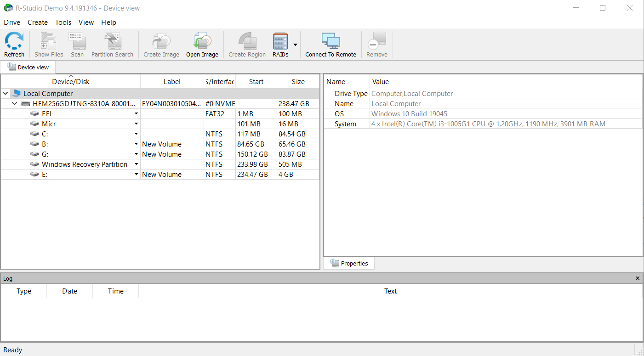Click the OS value Windows 10 Build 19045
644x356 pixels.
(409, 113)
